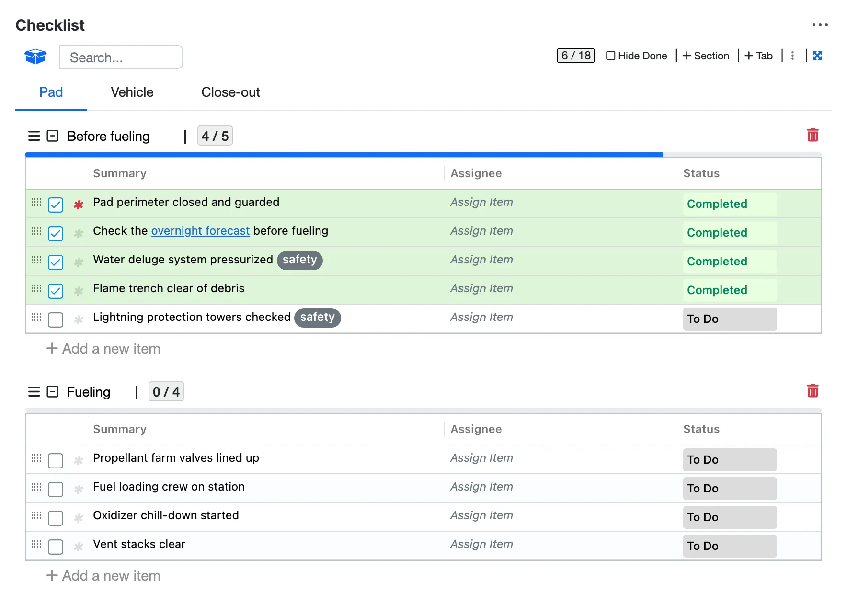The image size is (847, 616).
Task: Open the vertical dots toolbar menu
Action: pos(792,56)
